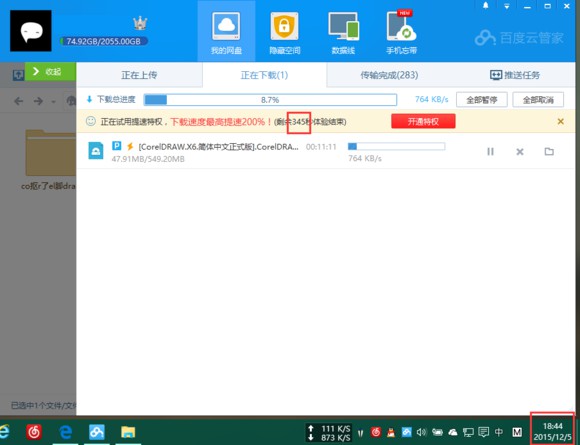This screenshot has width=580, height=445.
Task: Click the blue 764 KB/s total speed text
Action: tap(431, 99)
